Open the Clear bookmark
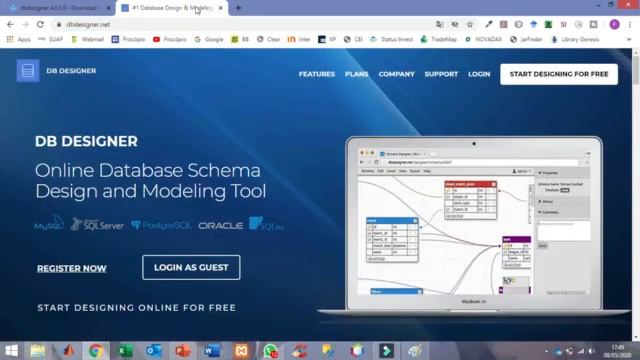 pyautogui.click(x=268, y=40)
